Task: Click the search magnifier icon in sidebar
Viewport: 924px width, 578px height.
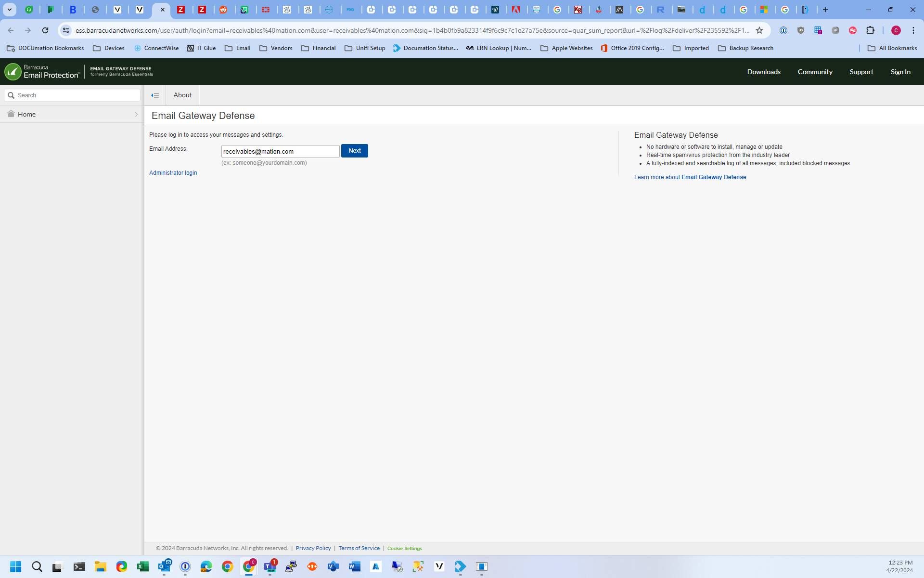Action: click(11, 95)
